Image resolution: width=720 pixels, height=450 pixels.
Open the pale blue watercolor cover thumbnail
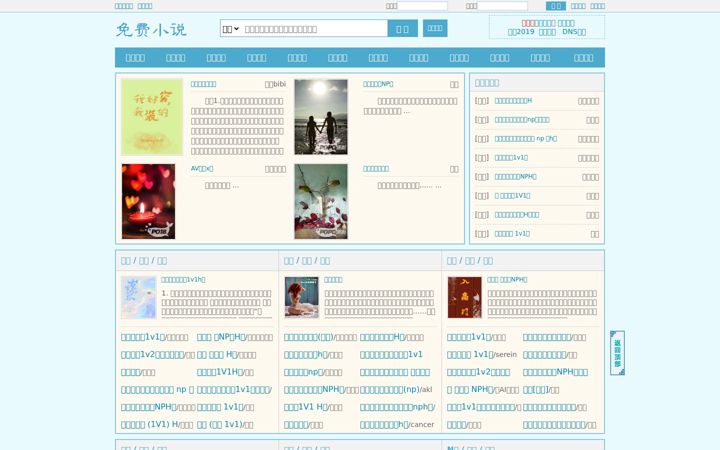click(x=139, y=298)
